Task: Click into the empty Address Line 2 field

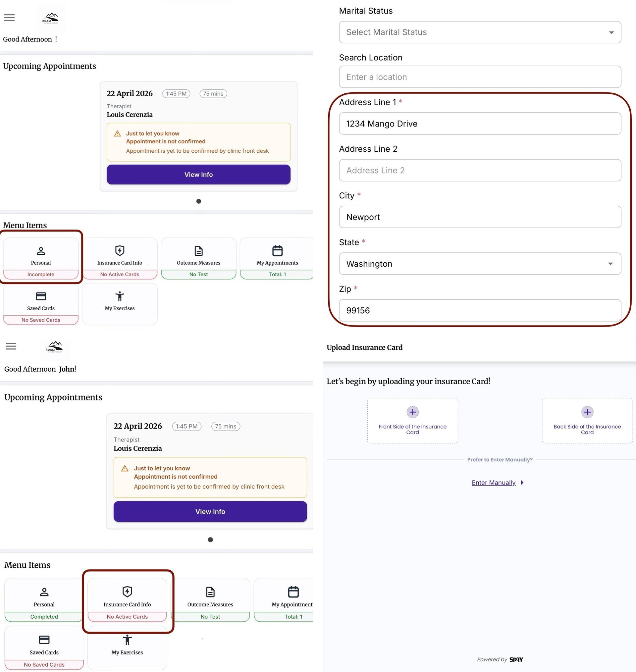Action: [x=479, y=170]
